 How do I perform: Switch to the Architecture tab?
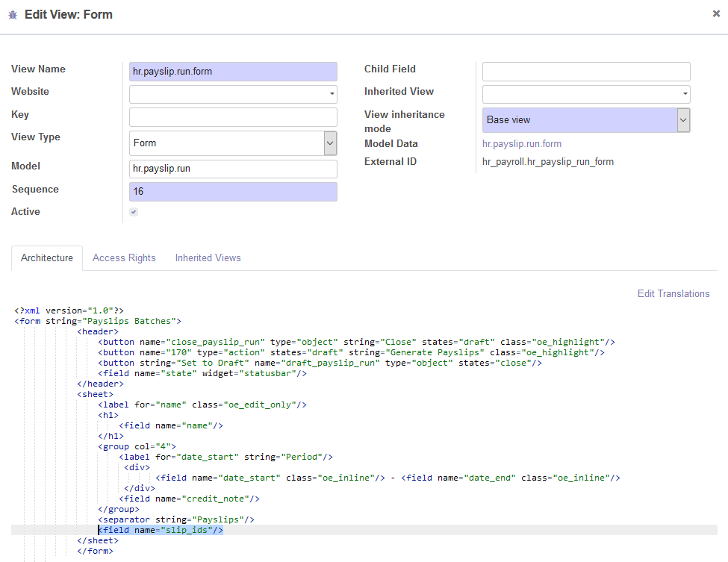click(47, 258)
